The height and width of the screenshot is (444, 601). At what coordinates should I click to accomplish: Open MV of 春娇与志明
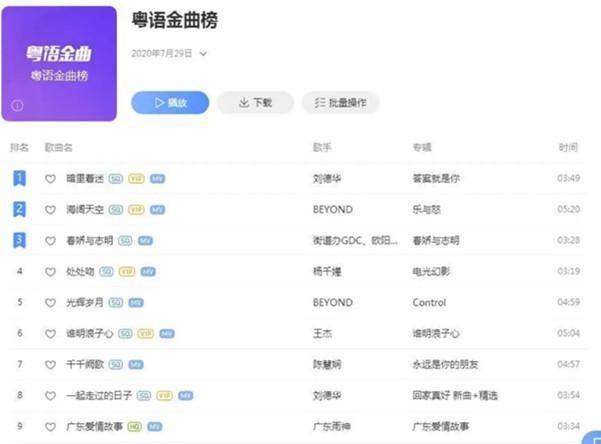click(145, 241)
